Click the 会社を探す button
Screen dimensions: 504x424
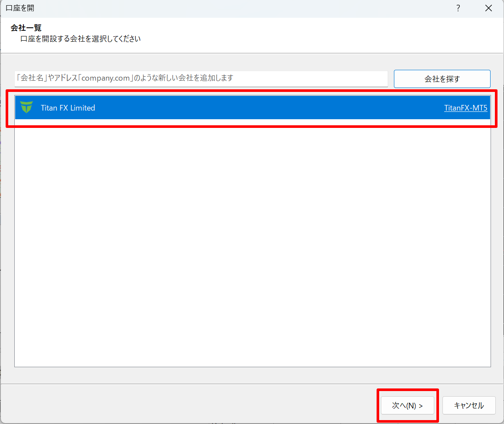[x=442, y=79]
